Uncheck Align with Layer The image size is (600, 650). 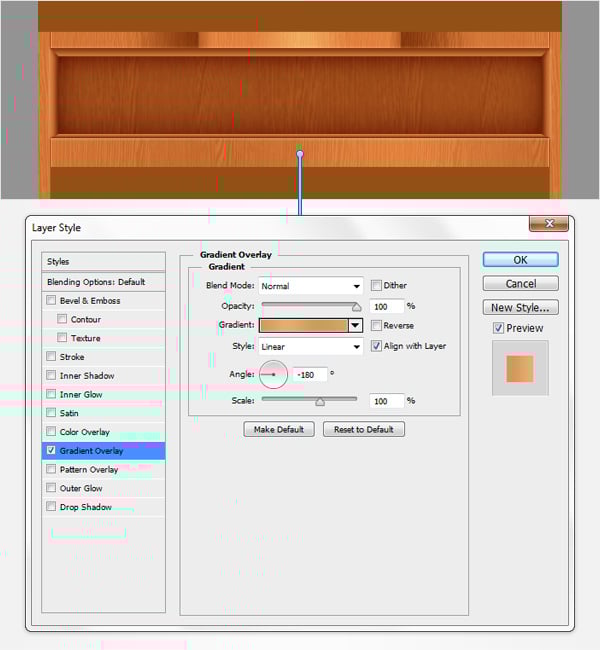click(x=377, y=346)
